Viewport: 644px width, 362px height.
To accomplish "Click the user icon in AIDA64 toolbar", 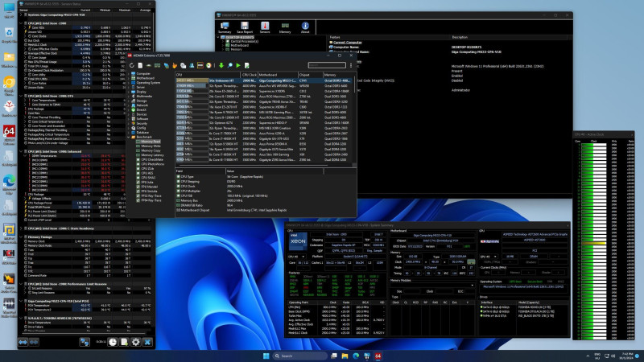I will point(192,65).
